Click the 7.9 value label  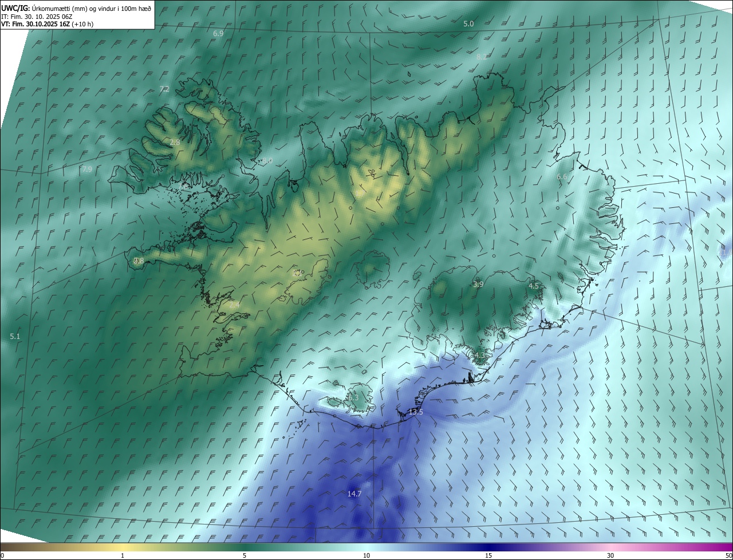(86, 169)
